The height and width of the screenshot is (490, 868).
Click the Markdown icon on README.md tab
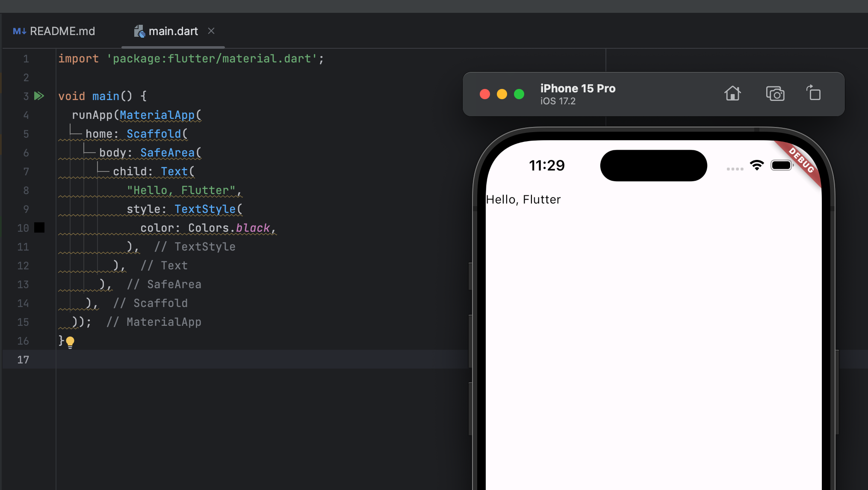pyautogui.click(x=19, y=31)
